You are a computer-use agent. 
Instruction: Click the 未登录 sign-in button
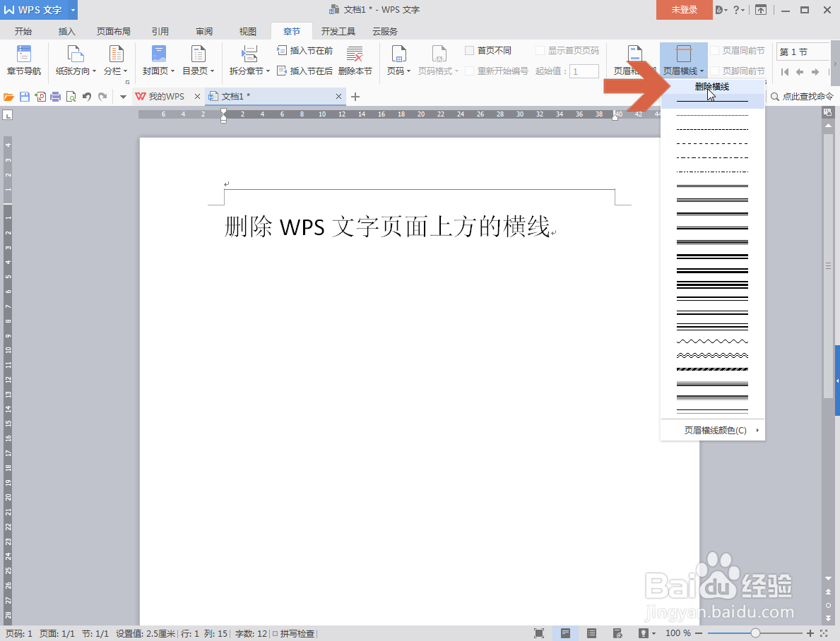click(684, 10)
